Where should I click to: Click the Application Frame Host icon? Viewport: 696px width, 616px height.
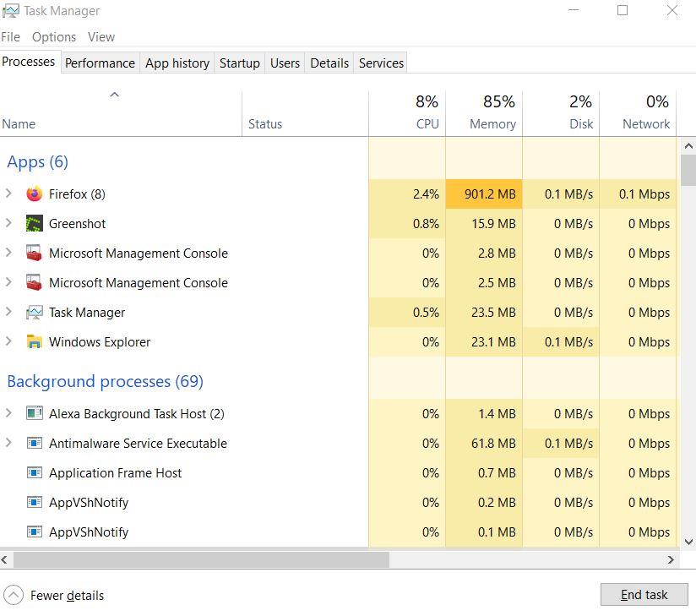tap(34, 473)
